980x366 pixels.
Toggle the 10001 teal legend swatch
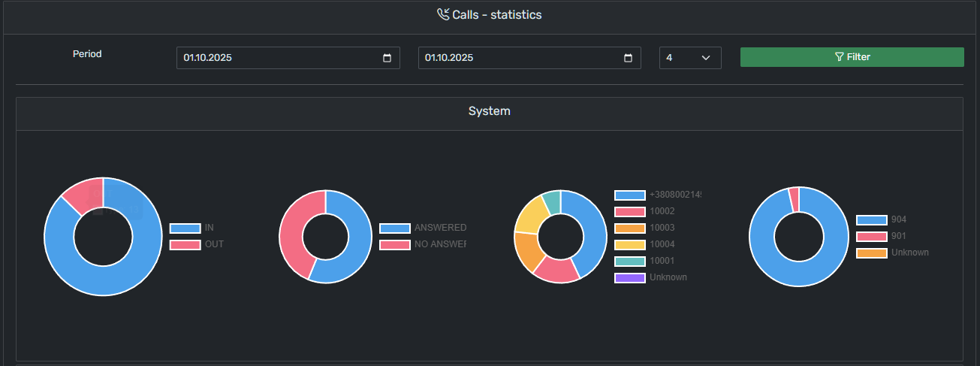point(629,261)
